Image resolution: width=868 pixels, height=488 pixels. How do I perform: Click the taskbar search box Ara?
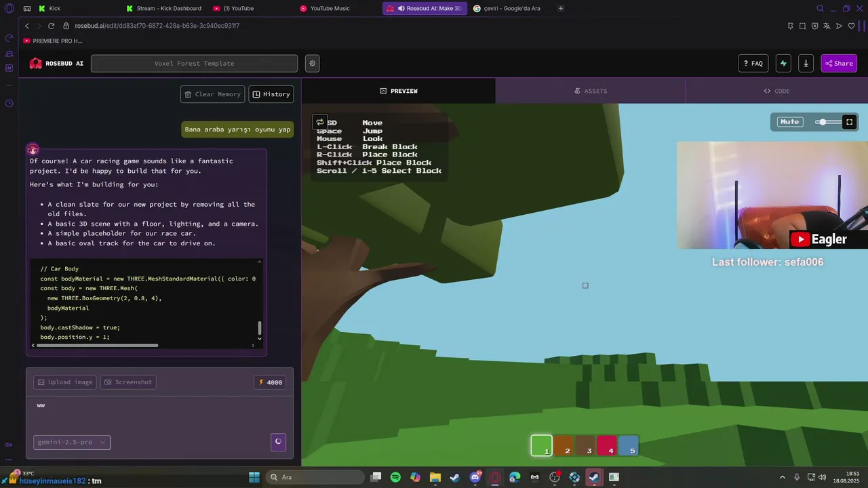(315, 477)
